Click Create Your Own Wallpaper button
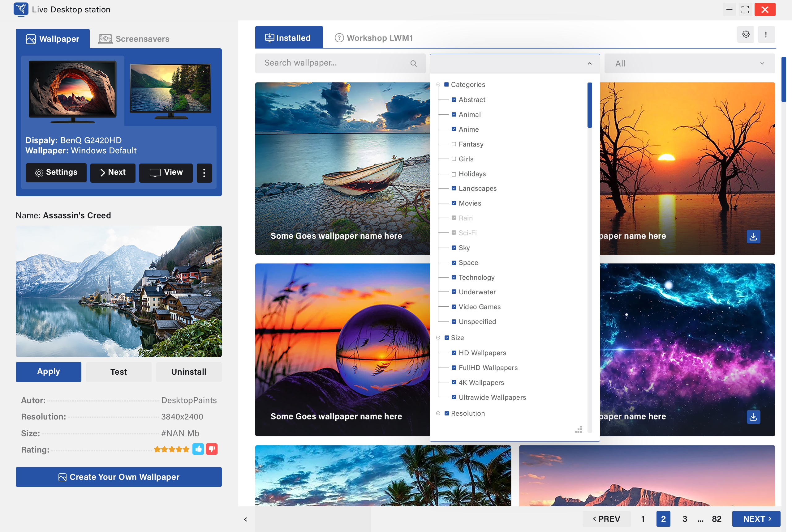This screenshot has width=792, height=532. 118,477
